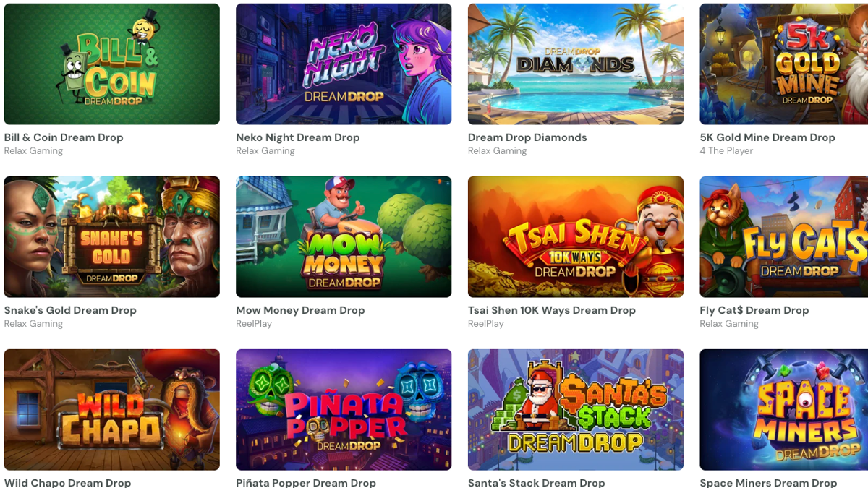Image resolution: width=868 pixels, height=488 pixels.
Task: Select the Dream Drop Diamonds game image
Action: click(576, 64)
